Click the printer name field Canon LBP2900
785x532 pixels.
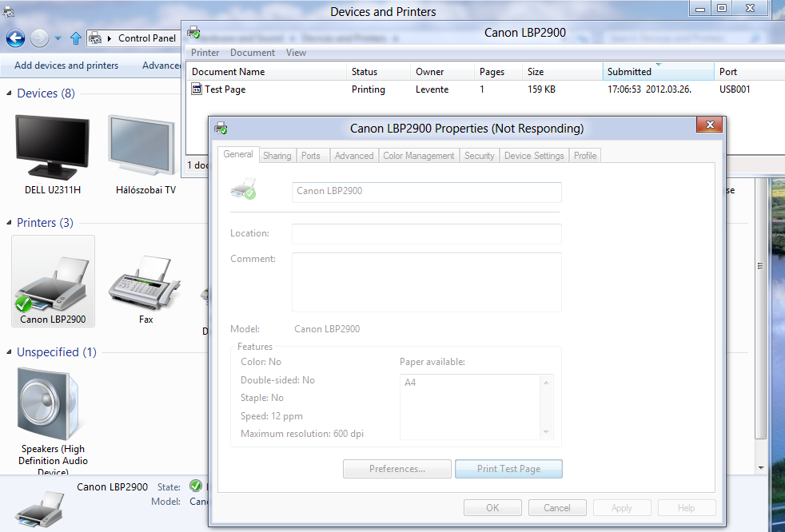(427, 193)
